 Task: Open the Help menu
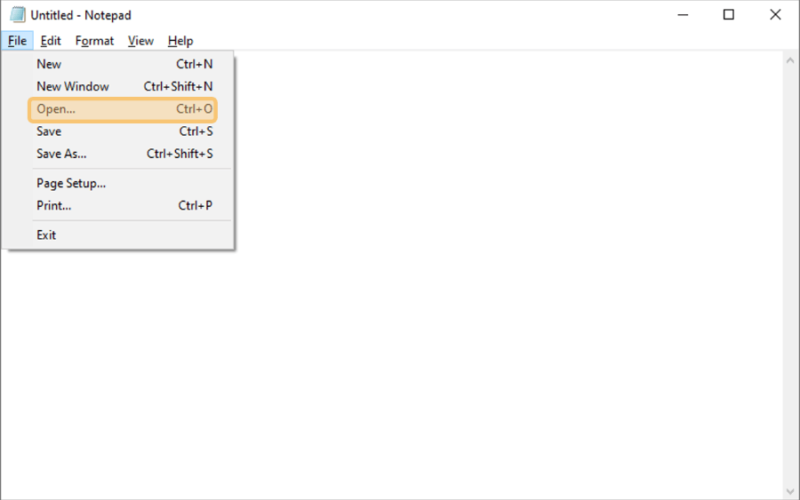(x=180, y=41)
